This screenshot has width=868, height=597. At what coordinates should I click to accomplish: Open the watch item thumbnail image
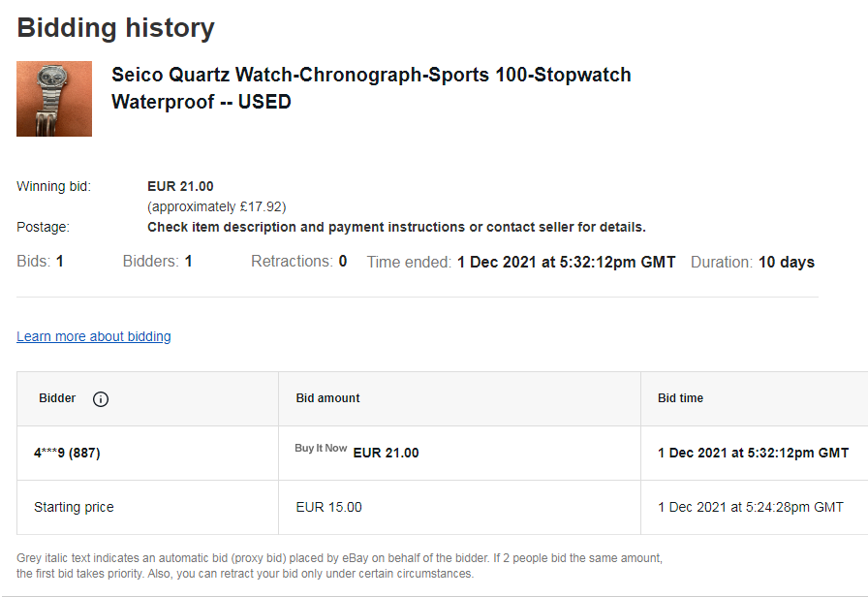(x=54, y=99)
